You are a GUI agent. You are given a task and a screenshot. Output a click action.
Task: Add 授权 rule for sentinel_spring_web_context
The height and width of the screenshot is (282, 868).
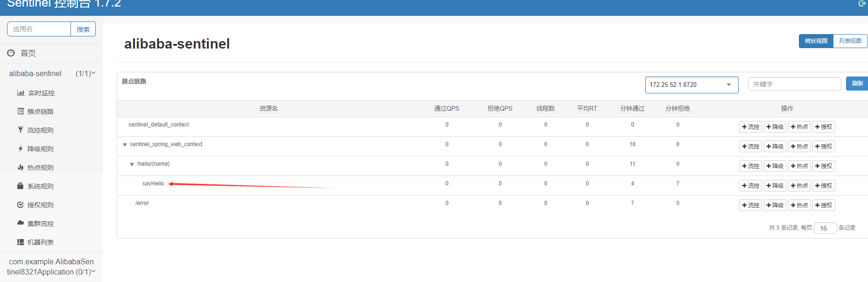tap(824, 147)
